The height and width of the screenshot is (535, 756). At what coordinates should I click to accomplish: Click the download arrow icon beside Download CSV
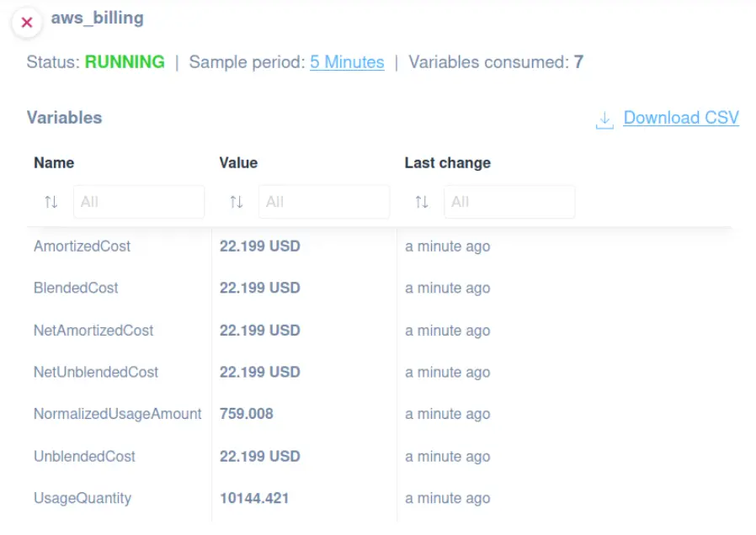point(604,119)
